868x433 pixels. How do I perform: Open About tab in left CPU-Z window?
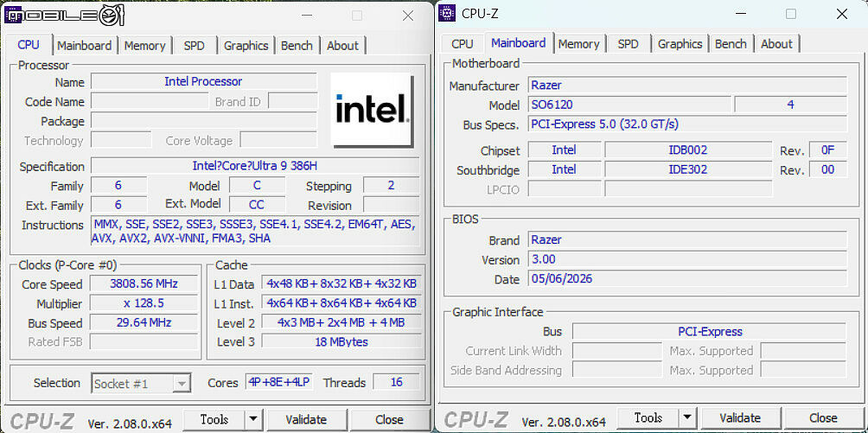click(x=342, y=46)
